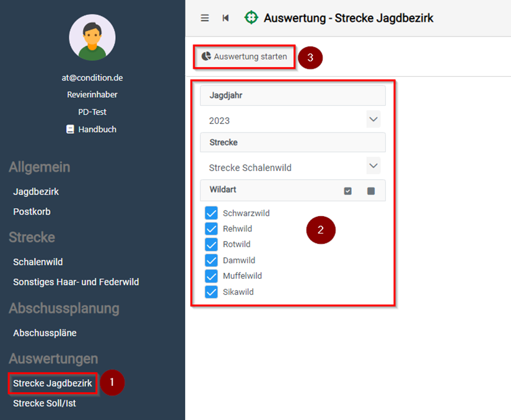Select all Wildart with check-all icon

click(x=348, y=191)
